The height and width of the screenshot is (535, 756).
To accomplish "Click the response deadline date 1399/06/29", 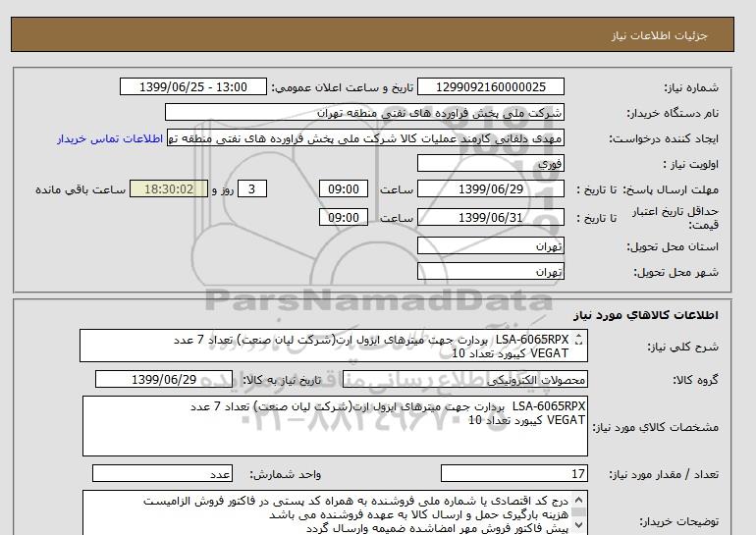I will coord(490,188).
